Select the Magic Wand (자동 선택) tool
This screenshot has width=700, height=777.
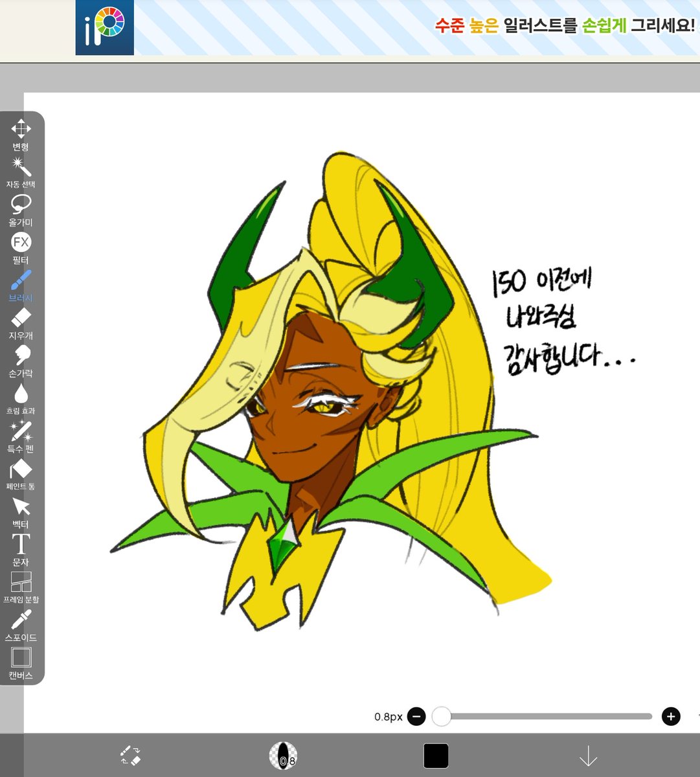21,172
